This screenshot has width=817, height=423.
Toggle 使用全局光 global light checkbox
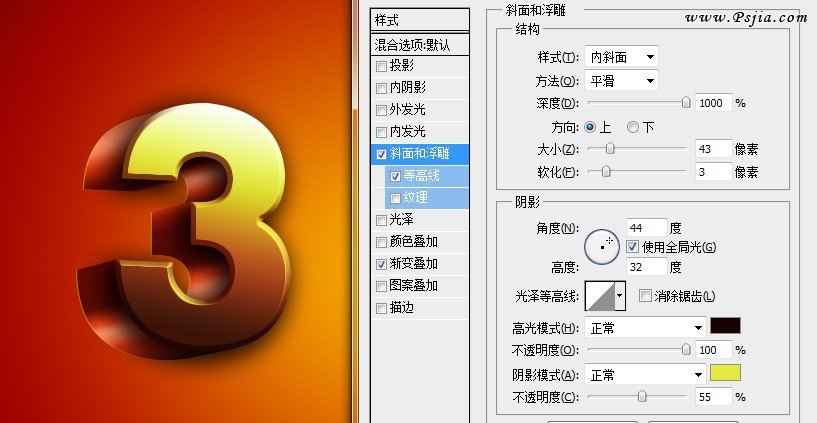pyautogui.click(x=633, y=246)
